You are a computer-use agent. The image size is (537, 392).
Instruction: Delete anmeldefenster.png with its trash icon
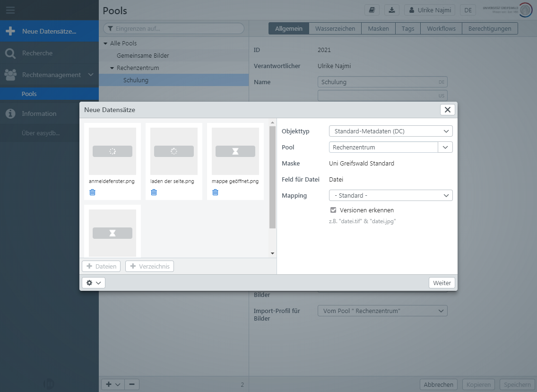click(x=92, y=192)
